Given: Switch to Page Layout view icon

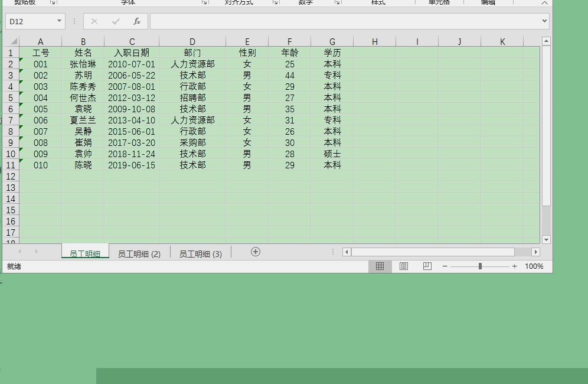Looking at the screenshot, I should point(403,266).
